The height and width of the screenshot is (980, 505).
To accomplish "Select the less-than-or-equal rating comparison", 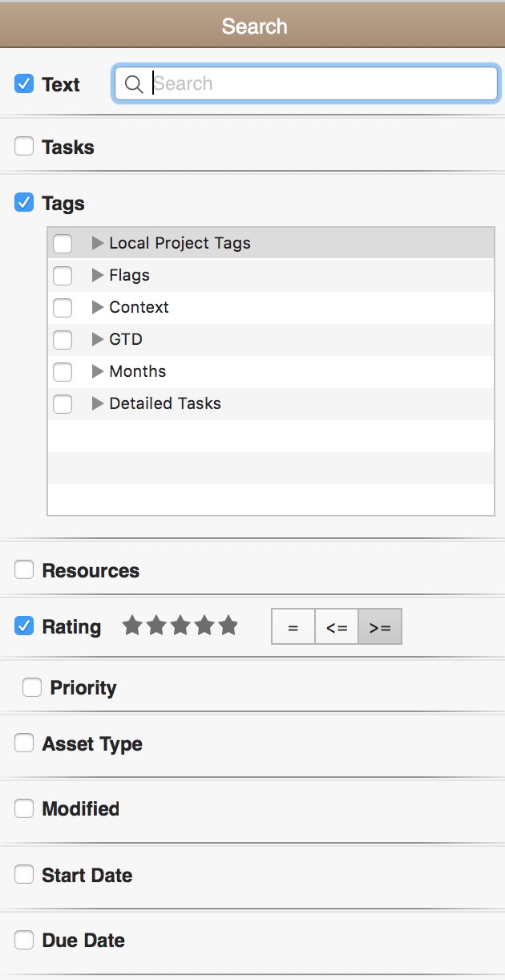I will 337,627.
